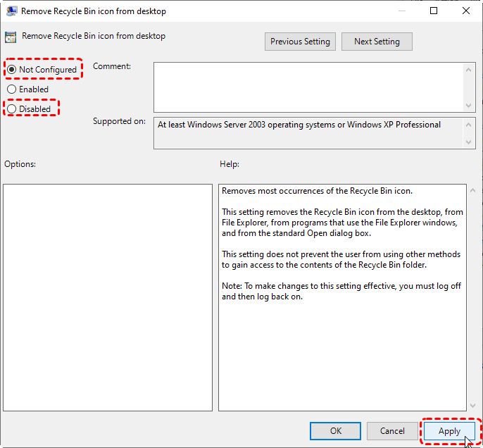The width and height of the screenshot is (483, 448).
Task: Click help text 'Removes most occurrences of the Recycle Bin icon'
Action: pos(317,191)
